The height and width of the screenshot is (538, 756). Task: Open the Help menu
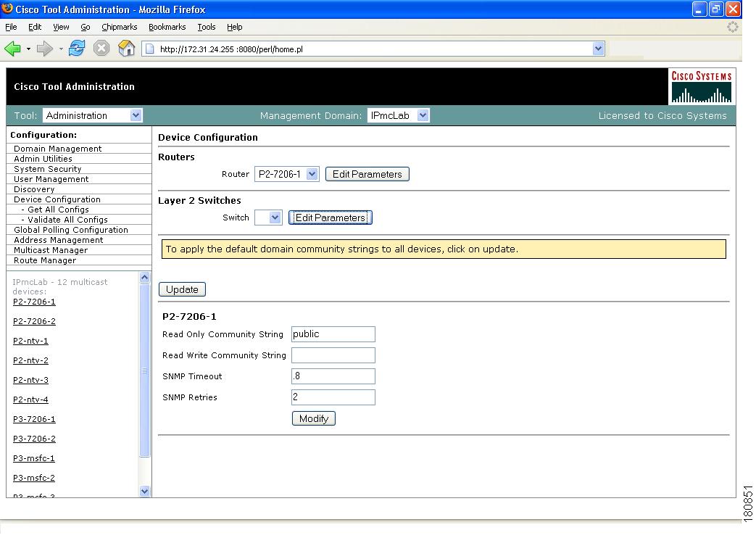234,27
